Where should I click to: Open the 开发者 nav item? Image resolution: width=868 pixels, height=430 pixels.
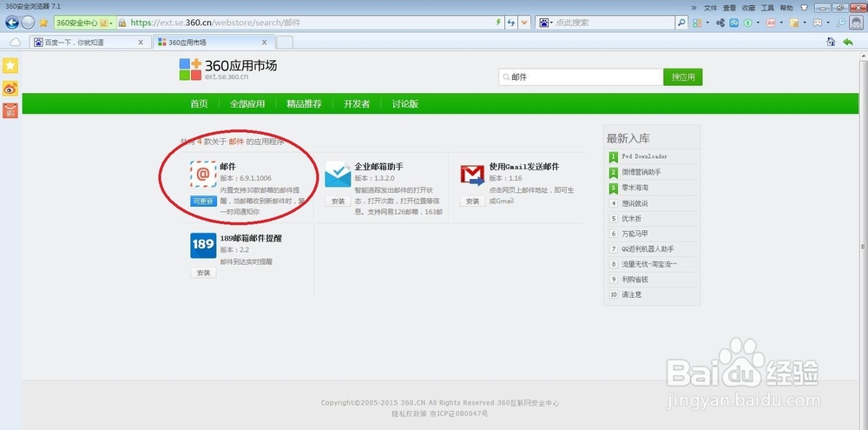pos(357,103)
